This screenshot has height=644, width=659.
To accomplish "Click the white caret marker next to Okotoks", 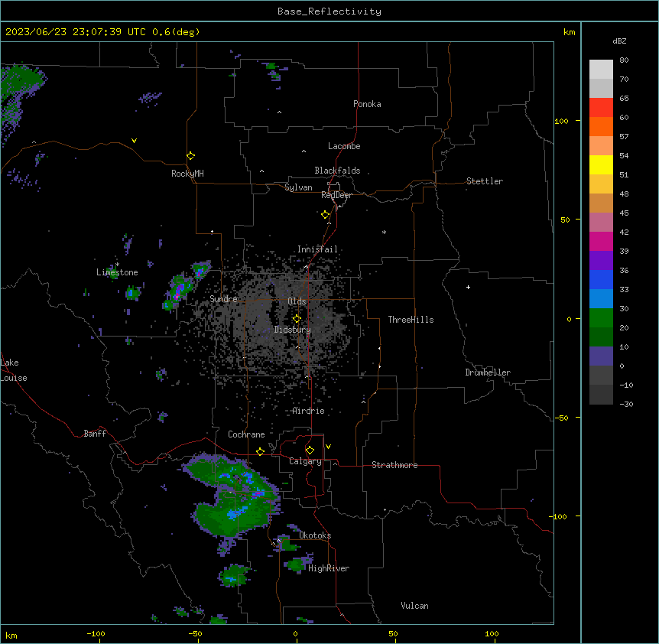I will click(x=278, y=541).
